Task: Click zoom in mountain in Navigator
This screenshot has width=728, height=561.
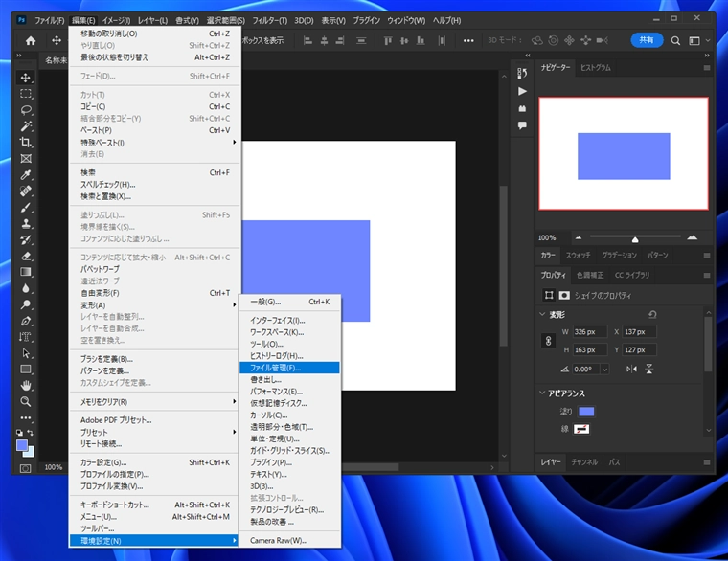Action: (x=693, y=237)
